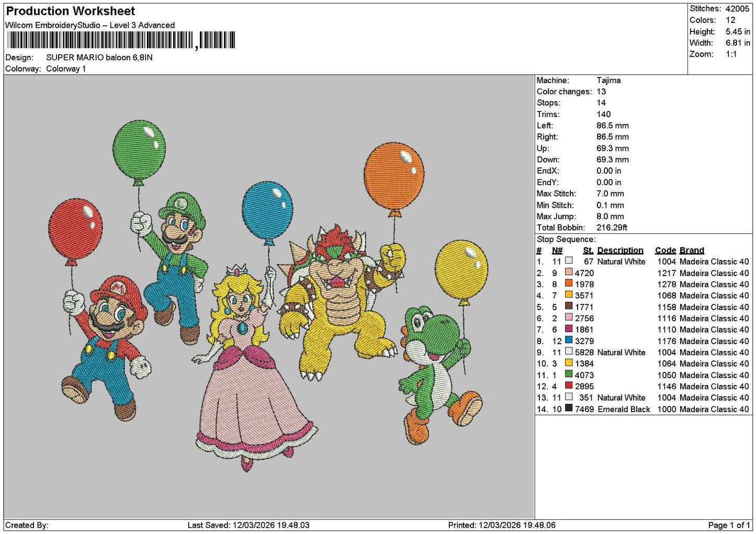Click the barcode under the header
Viewport: 756px width, 534px height.
point(121,40)
